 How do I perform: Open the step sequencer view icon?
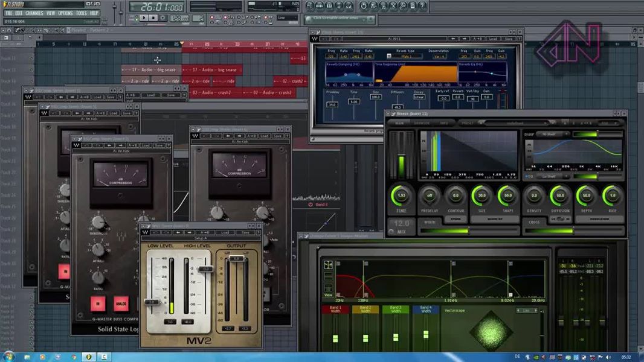(320, 6)
